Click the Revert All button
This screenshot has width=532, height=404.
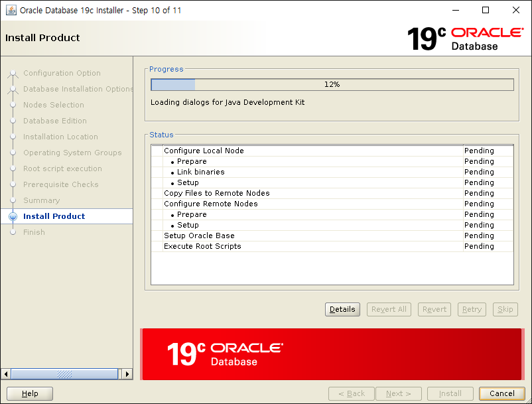click(x=389, y=309)
